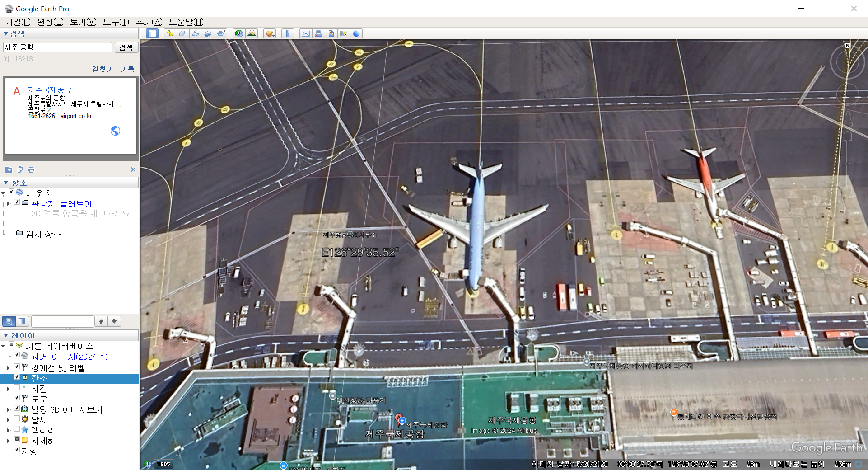
Task: Open the 길찾기 directions link
Action: [x=103, y=69]
